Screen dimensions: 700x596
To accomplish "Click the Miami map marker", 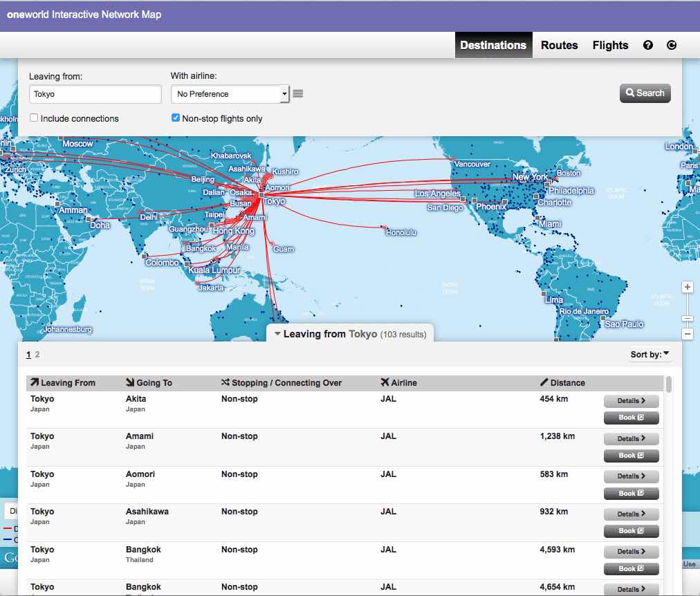I will tap(537, 218).
